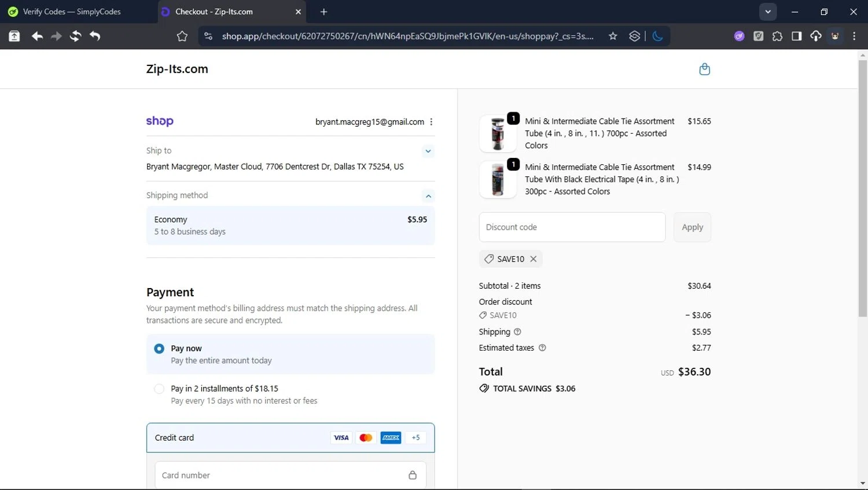Click the Payment section heading
Screen dimensions: 868x490
[170, 292]
